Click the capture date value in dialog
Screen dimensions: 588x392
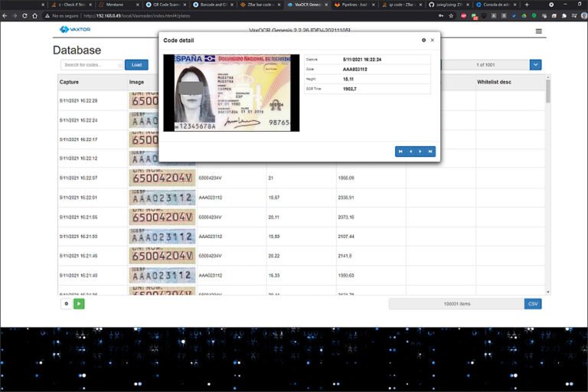(x=362, y=59)
